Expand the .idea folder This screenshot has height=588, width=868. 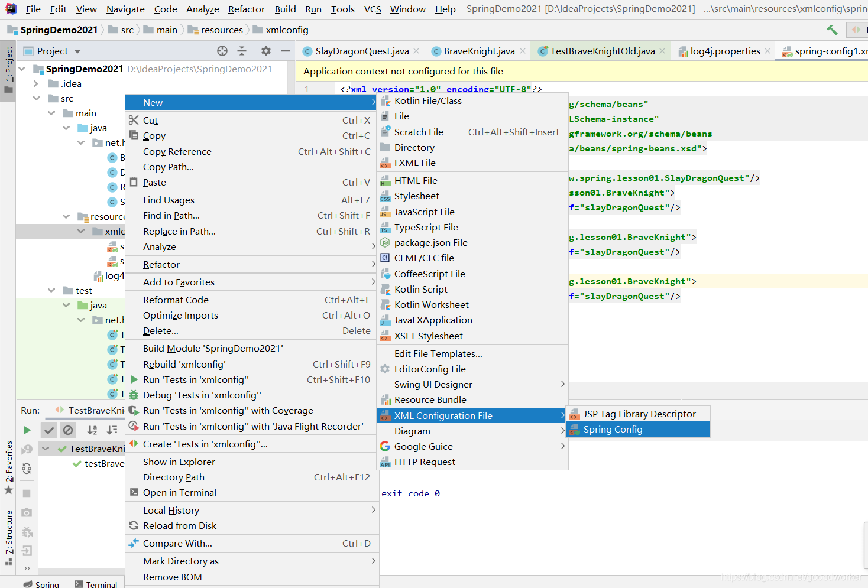tap(36, 83)
